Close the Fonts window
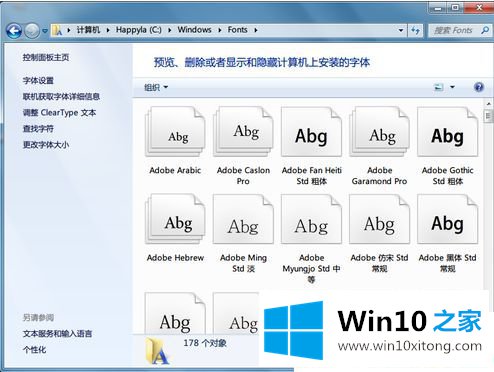Viewport: 494px width, 372px height. pos(479,7)
